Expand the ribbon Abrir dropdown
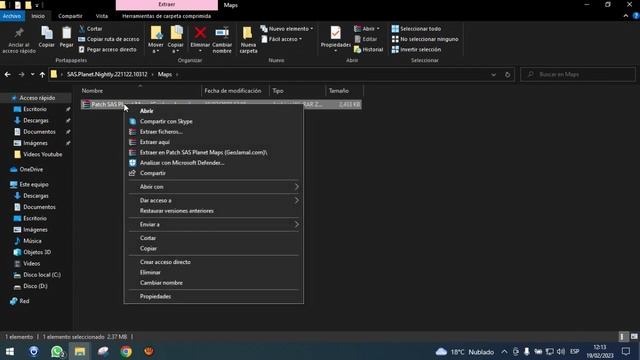 pyautogui.click(x=367, y=29)
